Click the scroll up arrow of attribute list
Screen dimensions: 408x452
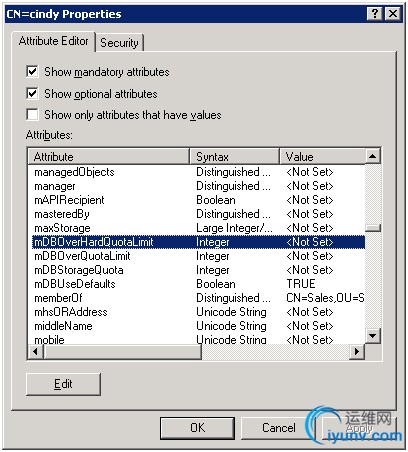click(373, 156)
